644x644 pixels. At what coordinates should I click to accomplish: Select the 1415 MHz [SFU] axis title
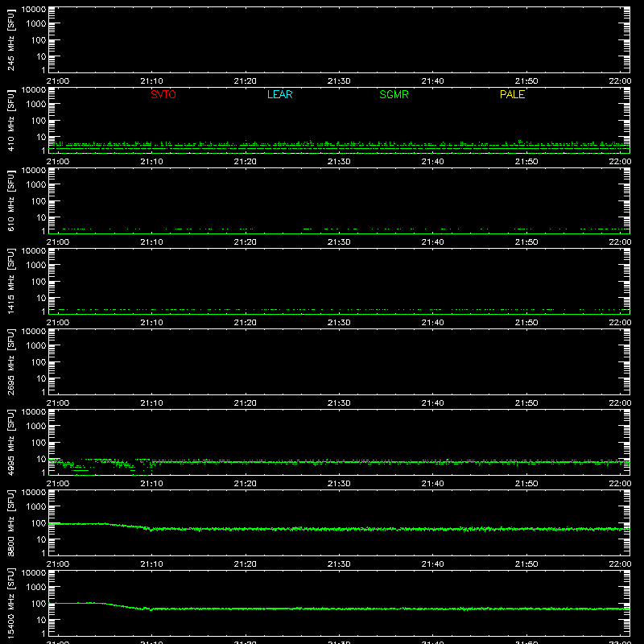tap(10, 281)
